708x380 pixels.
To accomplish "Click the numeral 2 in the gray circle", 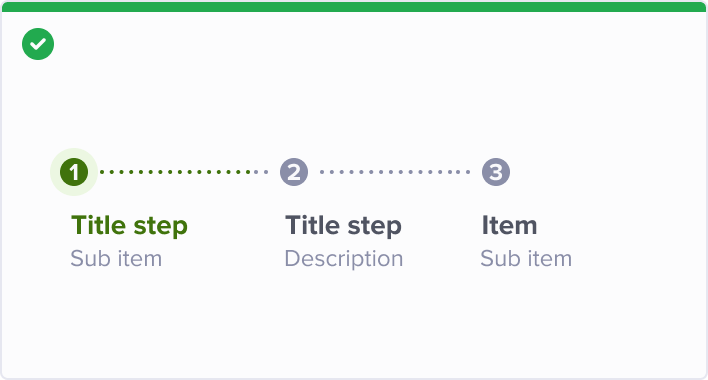I will [x=294, y=172].
